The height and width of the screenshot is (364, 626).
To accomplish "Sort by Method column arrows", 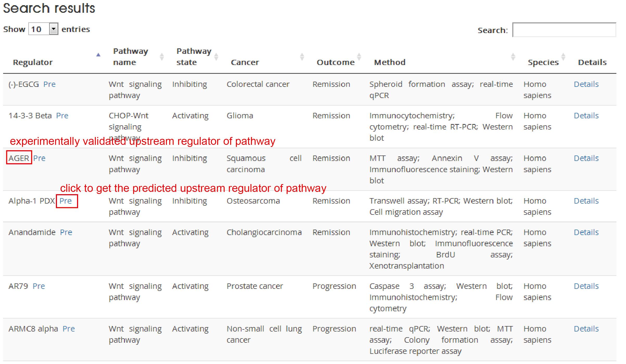I will [x=513, y=57].
